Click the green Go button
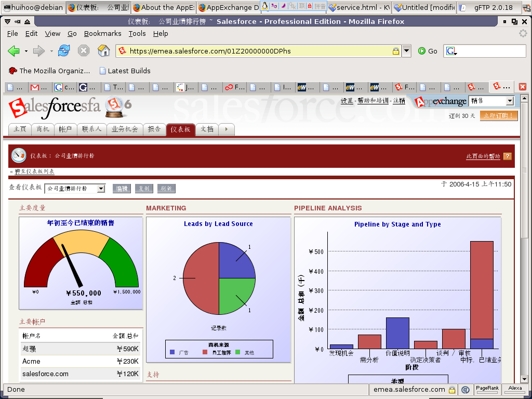 [428, 51]
